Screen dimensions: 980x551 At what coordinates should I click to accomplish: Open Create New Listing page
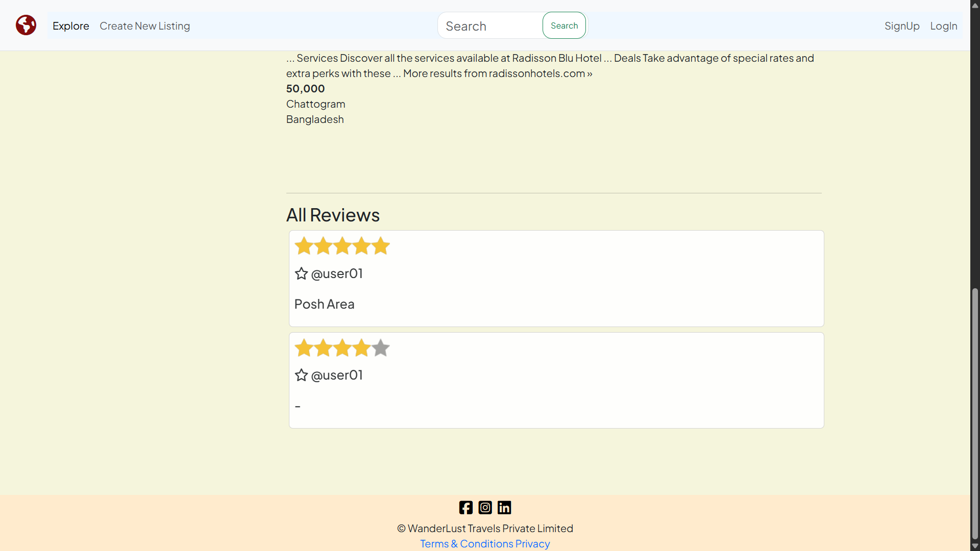coord(144,26)
